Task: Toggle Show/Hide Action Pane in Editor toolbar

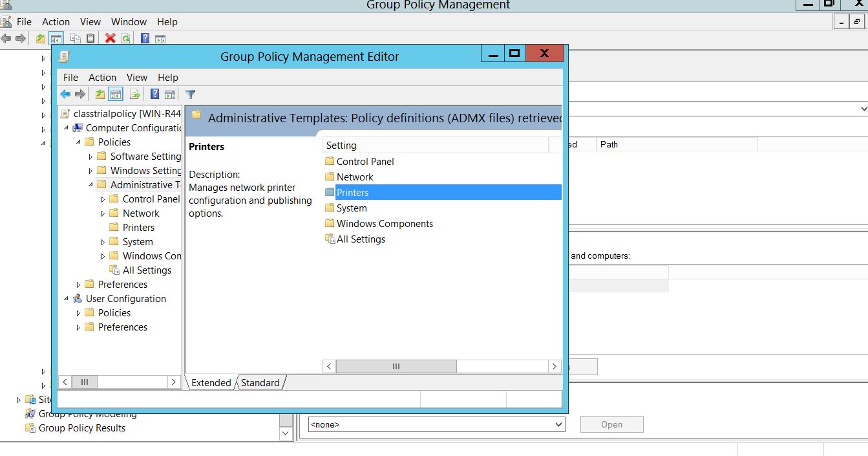Action: point(170,94)
